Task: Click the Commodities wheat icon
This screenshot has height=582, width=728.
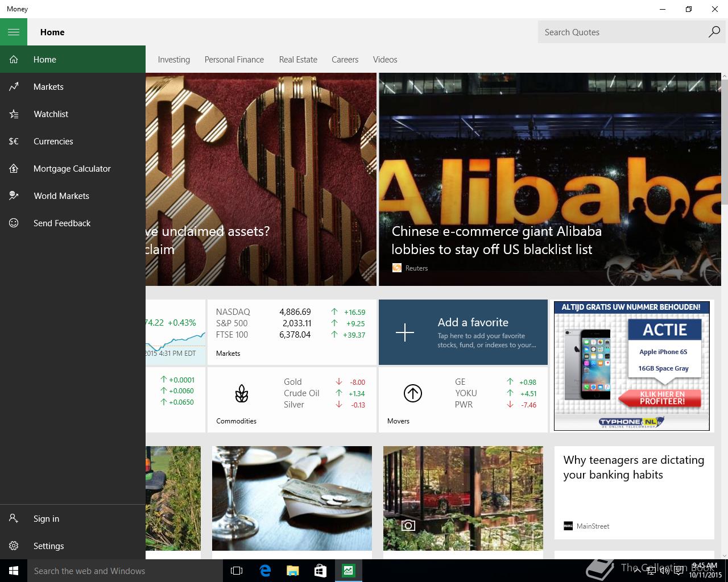Action: pos(242,393)
